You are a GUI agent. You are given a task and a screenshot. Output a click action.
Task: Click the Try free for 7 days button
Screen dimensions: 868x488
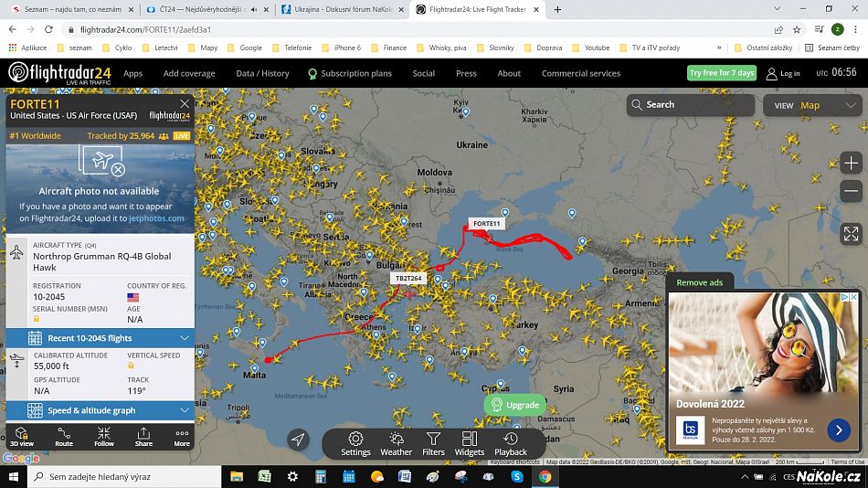tap(722, 72)
